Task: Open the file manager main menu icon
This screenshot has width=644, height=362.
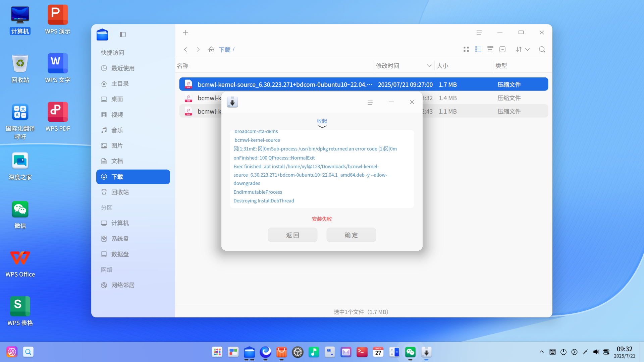Action: [479, 33]
